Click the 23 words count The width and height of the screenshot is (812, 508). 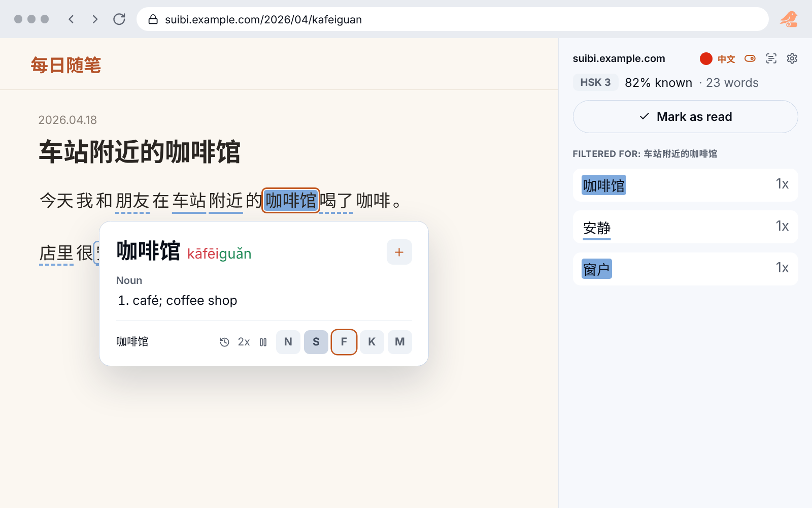[732, 83]
